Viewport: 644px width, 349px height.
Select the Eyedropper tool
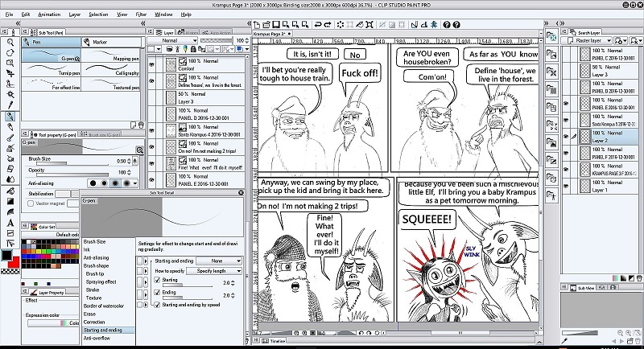coord(10,105)
